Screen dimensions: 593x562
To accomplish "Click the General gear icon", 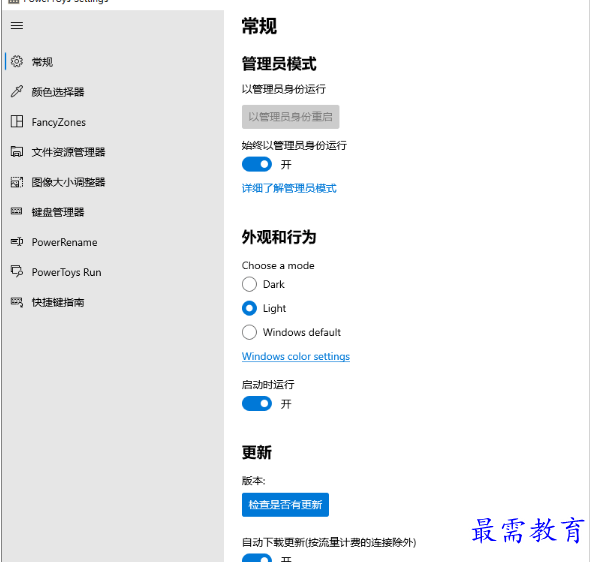I will 17,61.
